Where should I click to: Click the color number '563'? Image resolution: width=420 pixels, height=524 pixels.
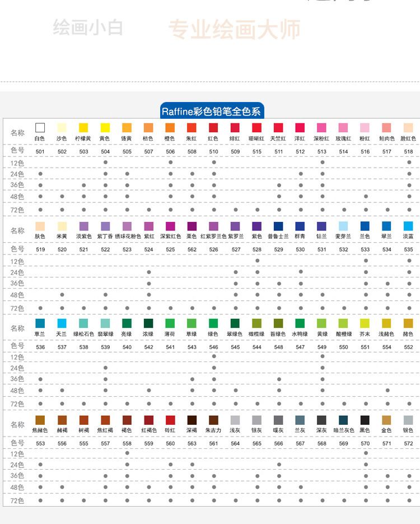click(x=192, y=443)
